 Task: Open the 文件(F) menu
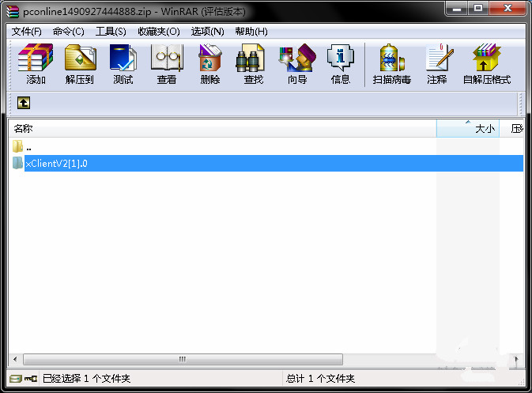coord(26,32)
